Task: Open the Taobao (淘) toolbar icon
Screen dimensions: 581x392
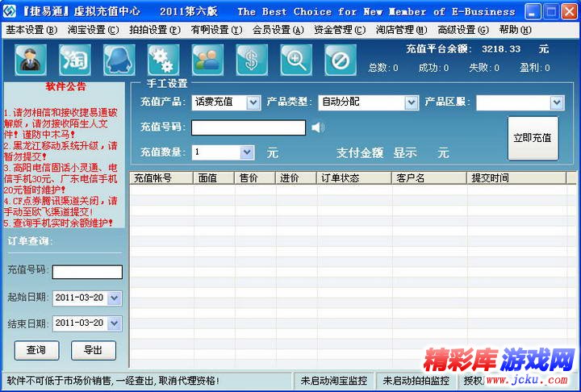Action: 75,60
